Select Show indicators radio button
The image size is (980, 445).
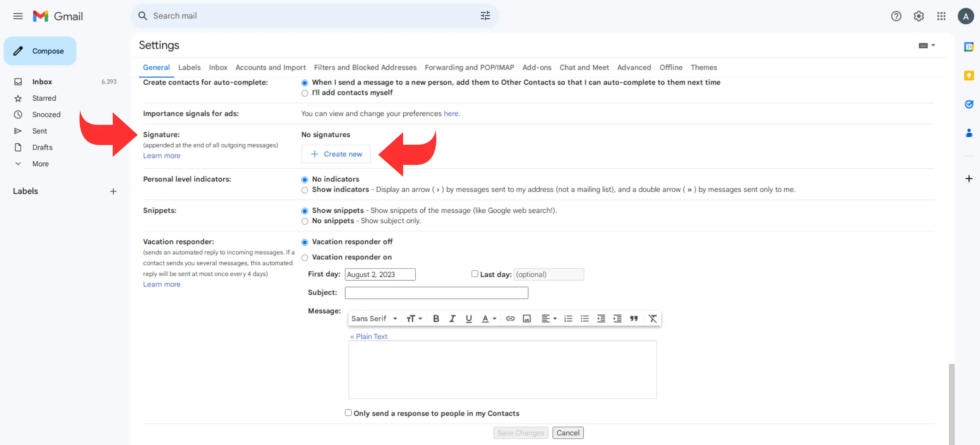point(304,190)
